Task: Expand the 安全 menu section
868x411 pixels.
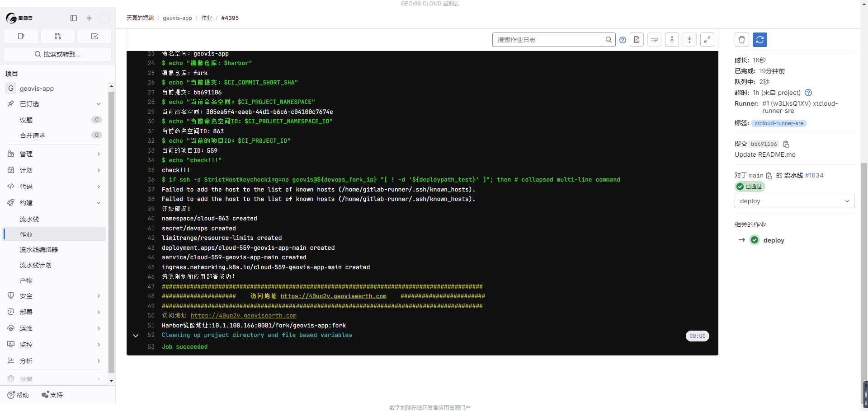Action: tap(99, 296)
